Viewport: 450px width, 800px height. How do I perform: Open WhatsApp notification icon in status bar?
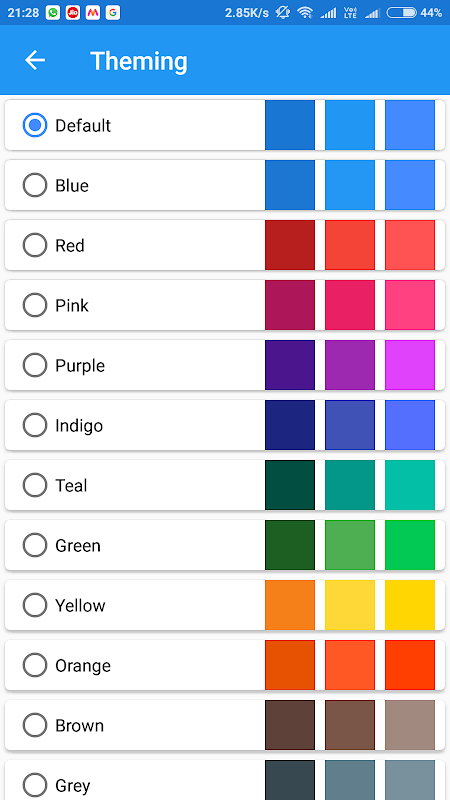click(53, 13)
